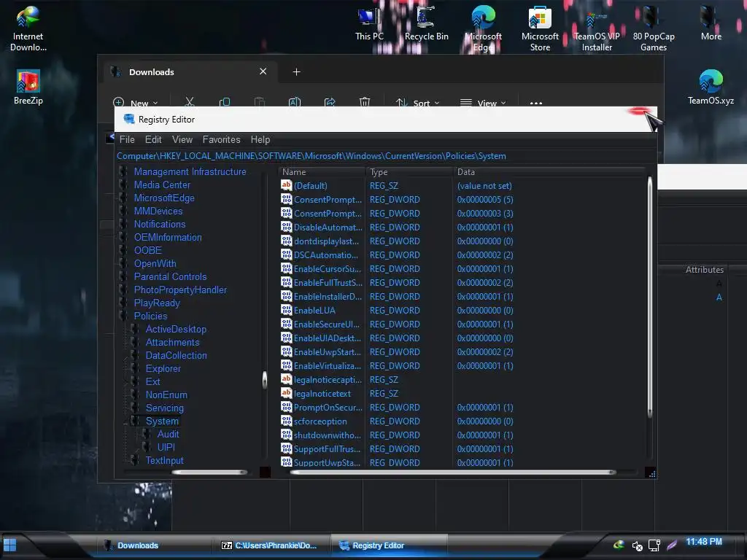Image resolution: width=747 pixels, height=560 pixels.
Task: Open the More desktop icon
Action: [711, 24]
